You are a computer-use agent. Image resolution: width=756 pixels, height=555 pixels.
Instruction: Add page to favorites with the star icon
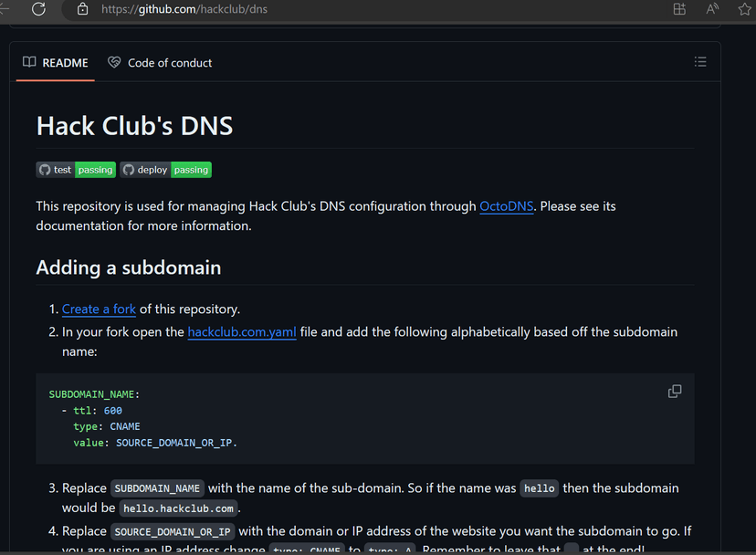[744, 9]
